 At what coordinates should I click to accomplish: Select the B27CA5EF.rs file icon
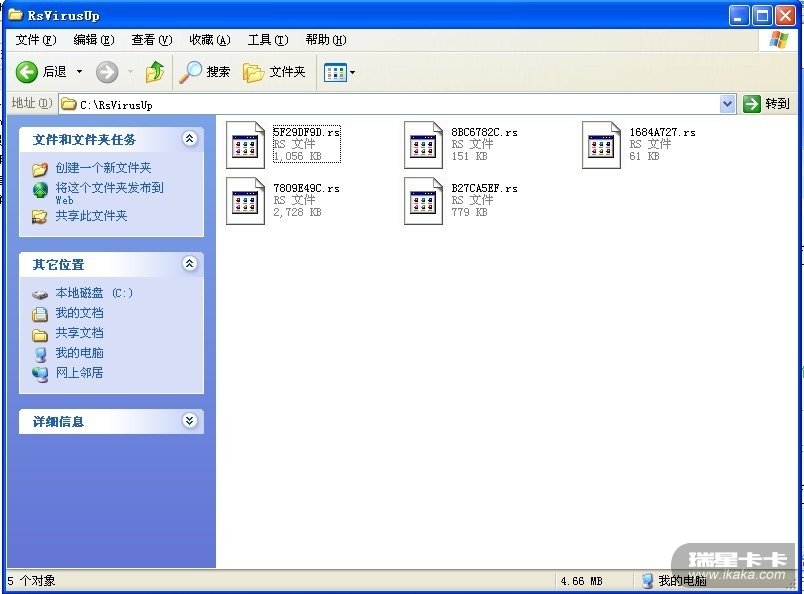423,201
